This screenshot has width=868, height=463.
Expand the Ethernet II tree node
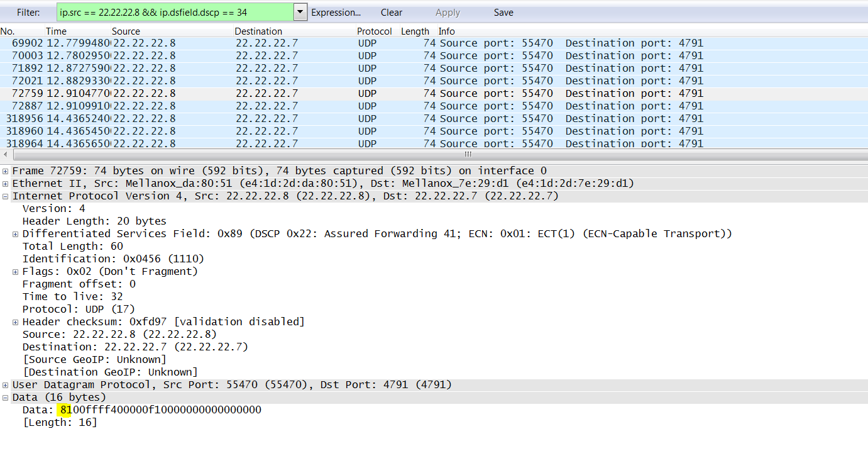[6, 184]
